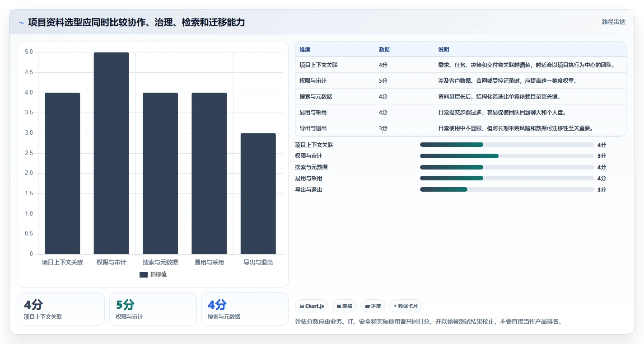Click the 项目上下文关联 label on the chart's x-axis
The image size is (644, 344).
point(62,262)
